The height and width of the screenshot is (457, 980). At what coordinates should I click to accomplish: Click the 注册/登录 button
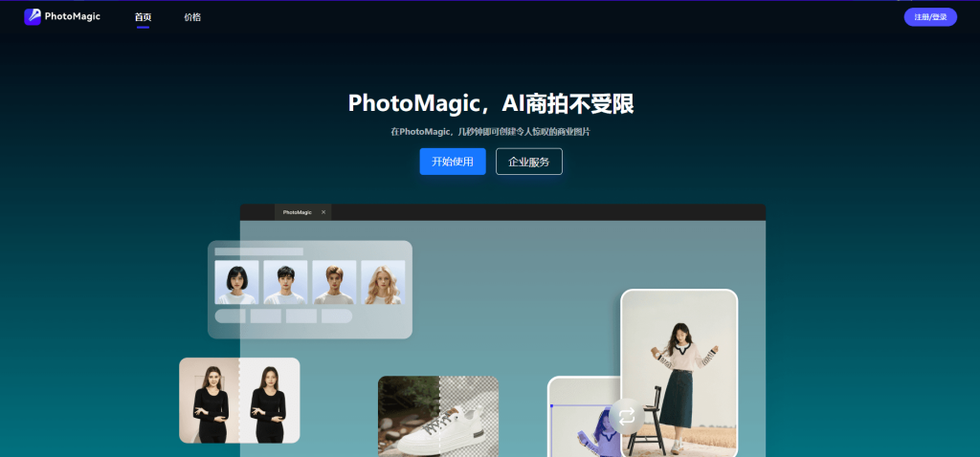tap(929, 17)
